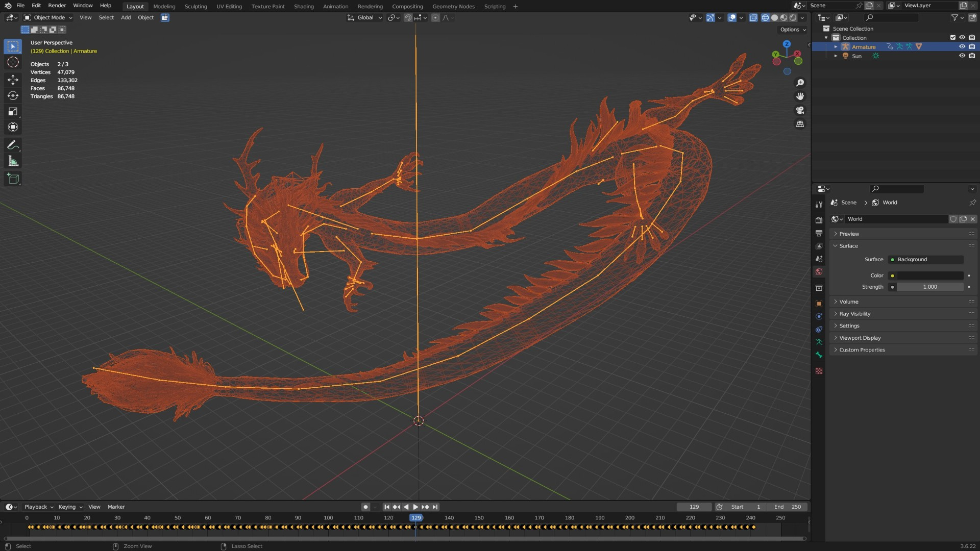
Task: Open viewport Options dropdown
Action: (793, 30)
